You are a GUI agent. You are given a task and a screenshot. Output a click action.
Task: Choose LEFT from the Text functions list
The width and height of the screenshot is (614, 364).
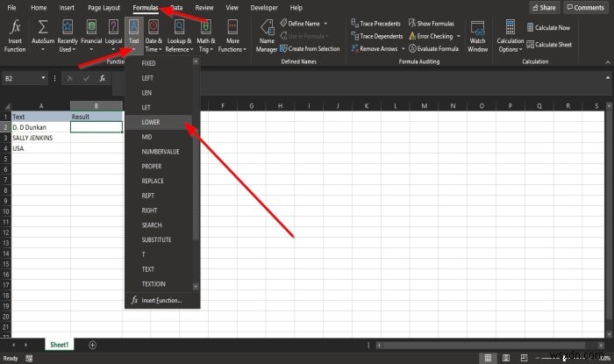159,78
